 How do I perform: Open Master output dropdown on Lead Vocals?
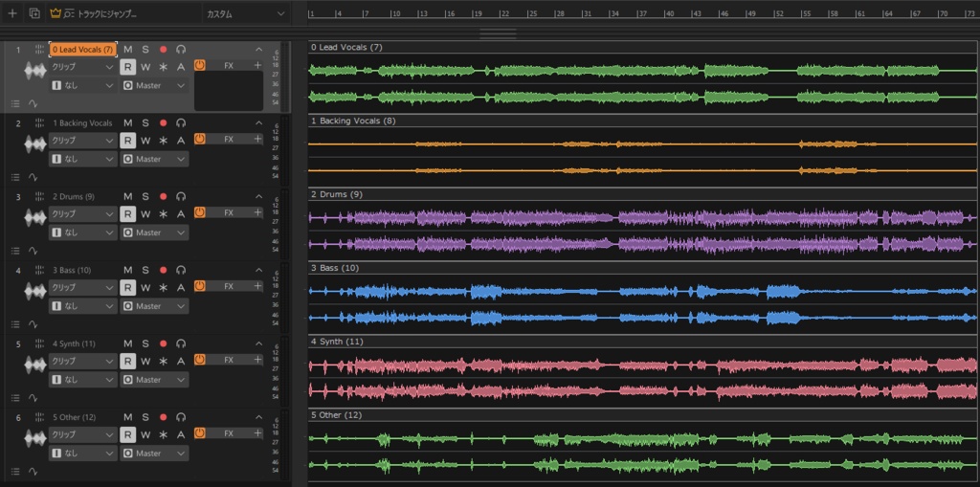coord(154,86)
